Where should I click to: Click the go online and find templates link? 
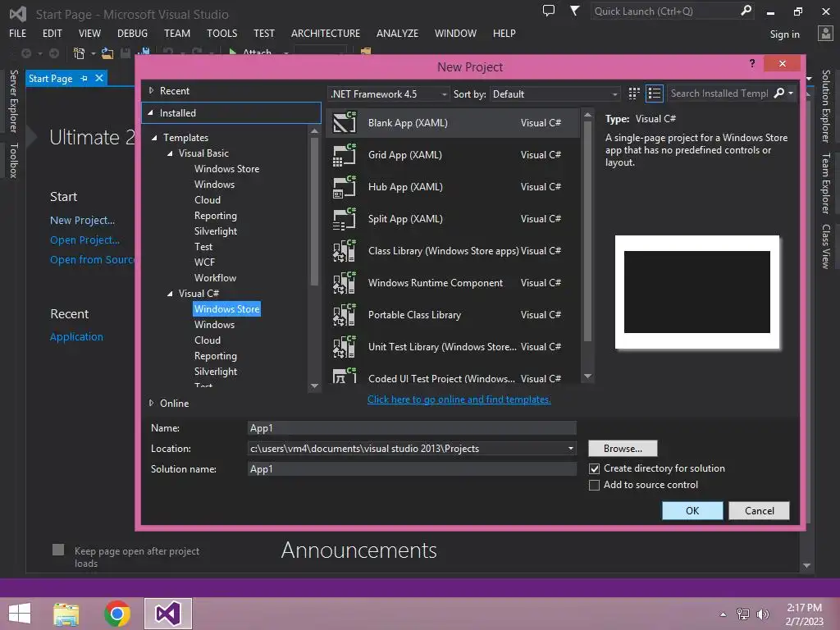[459, 399]
